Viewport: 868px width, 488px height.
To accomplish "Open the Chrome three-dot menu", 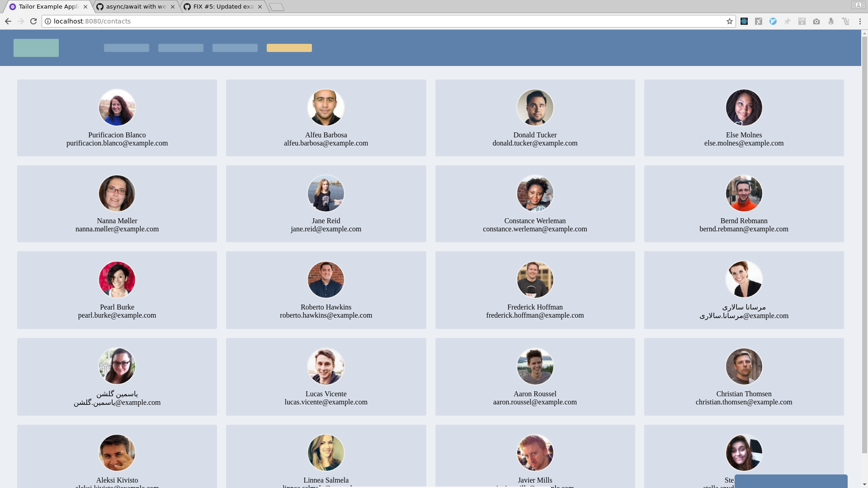I will click(x=860, y=21).
